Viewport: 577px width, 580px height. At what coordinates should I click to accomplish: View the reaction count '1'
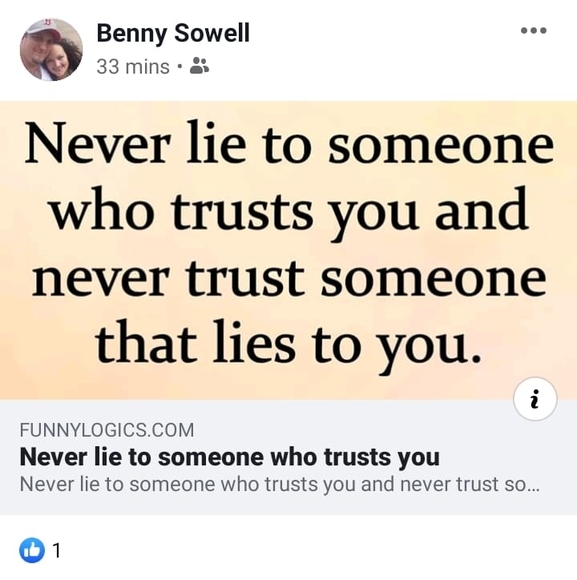[x=56, y=551]
